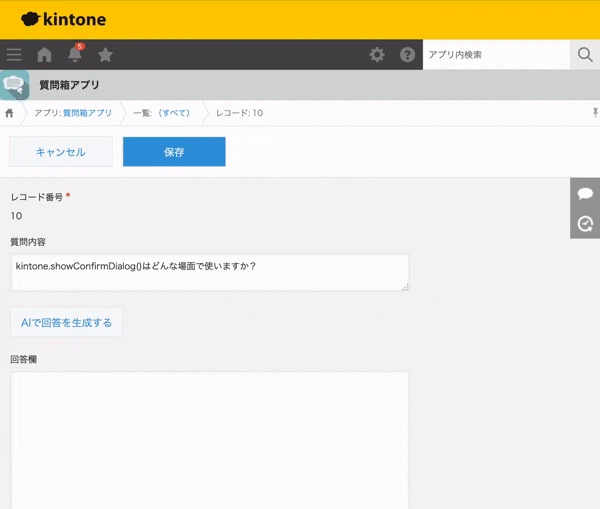Open the record history clock icon

click(x=585, y=224)
